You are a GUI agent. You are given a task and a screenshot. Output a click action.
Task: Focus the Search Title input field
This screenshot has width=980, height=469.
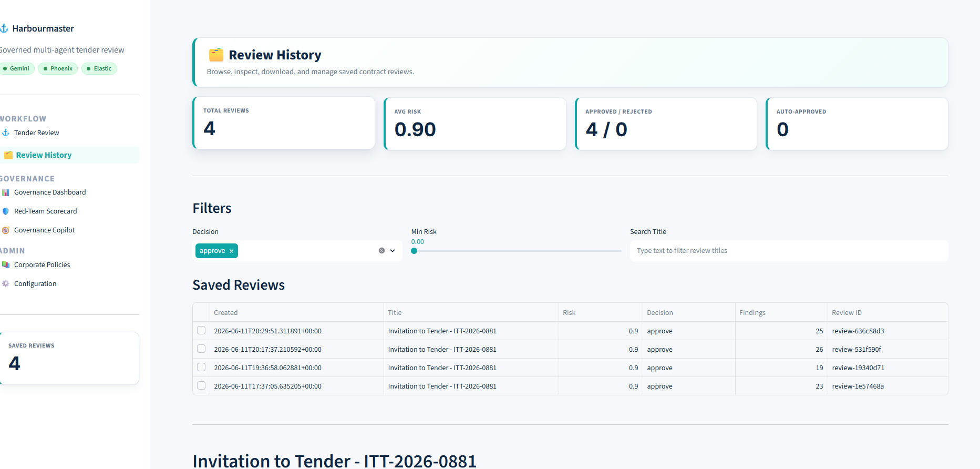coord(789,251)
